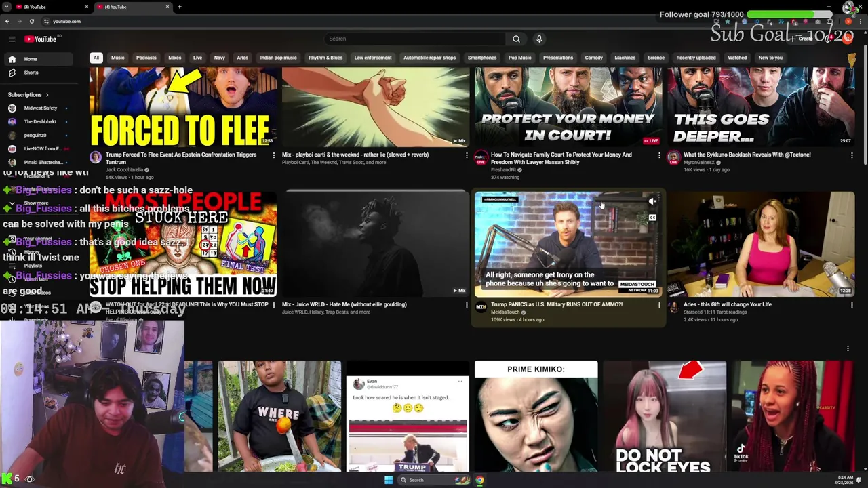
Task: Start voice search with the microphone icon
Action: click(539, 39)
